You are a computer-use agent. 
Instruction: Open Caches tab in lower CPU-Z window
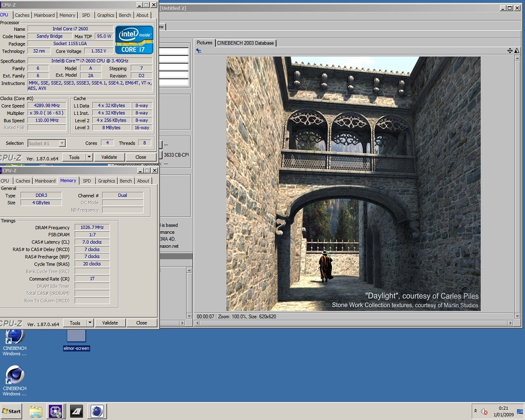pyautogui.click(x=23, y=181)
